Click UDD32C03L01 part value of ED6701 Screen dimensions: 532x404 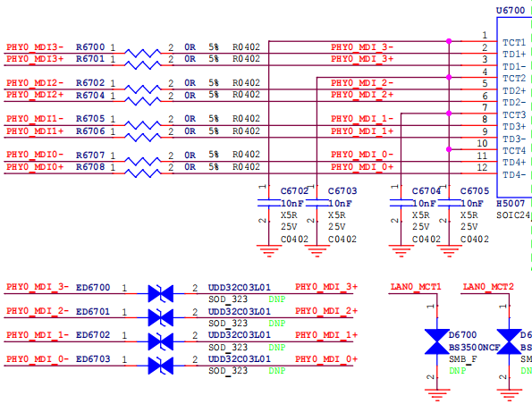coord(240,312)
